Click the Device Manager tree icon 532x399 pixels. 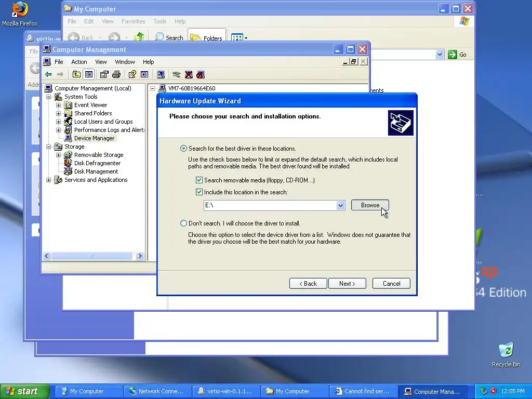pyautogui.click(x=68, y=138)
